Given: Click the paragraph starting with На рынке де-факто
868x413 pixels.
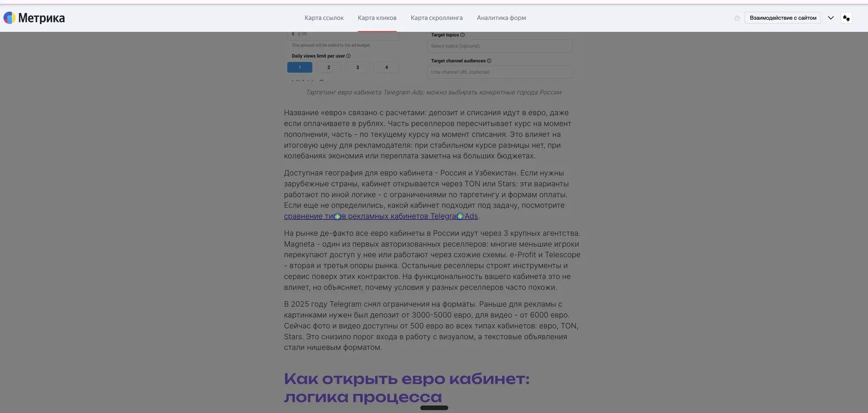Looking at the screenshot, I should [432, 260].
